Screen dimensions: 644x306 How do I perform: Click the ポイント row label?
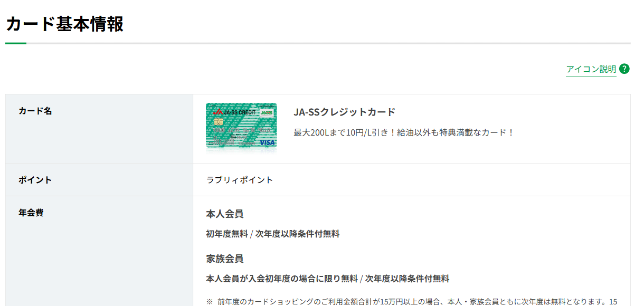(35, 180)
